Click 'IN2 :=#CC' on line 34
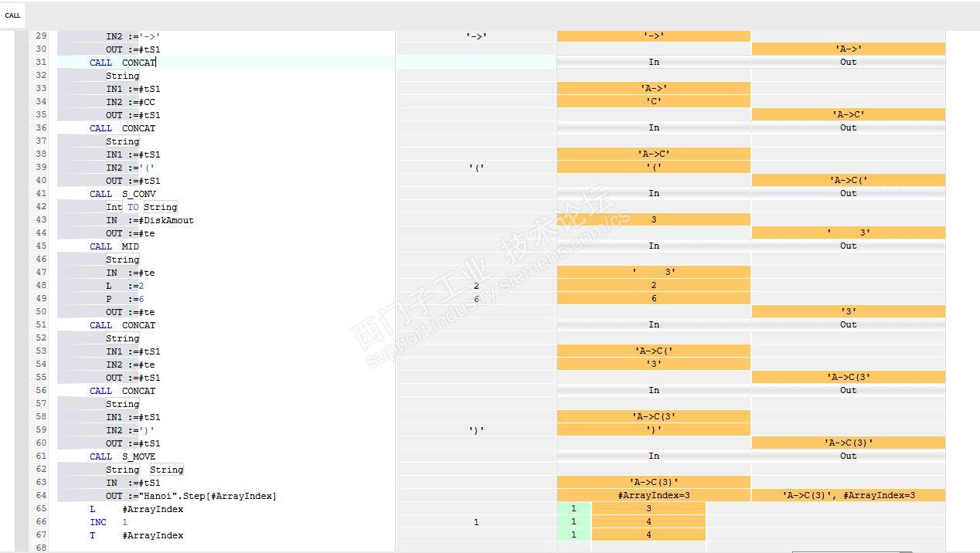Screen dimensions: 980x553 click(x=131, y=102)
